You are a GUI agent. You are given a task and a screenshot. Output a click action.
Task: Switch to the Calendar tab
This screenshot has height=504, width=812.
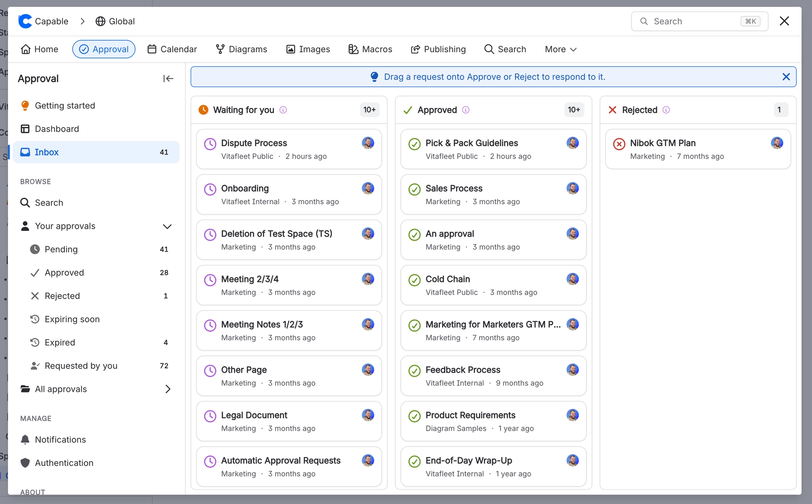(x=172, y=49)
